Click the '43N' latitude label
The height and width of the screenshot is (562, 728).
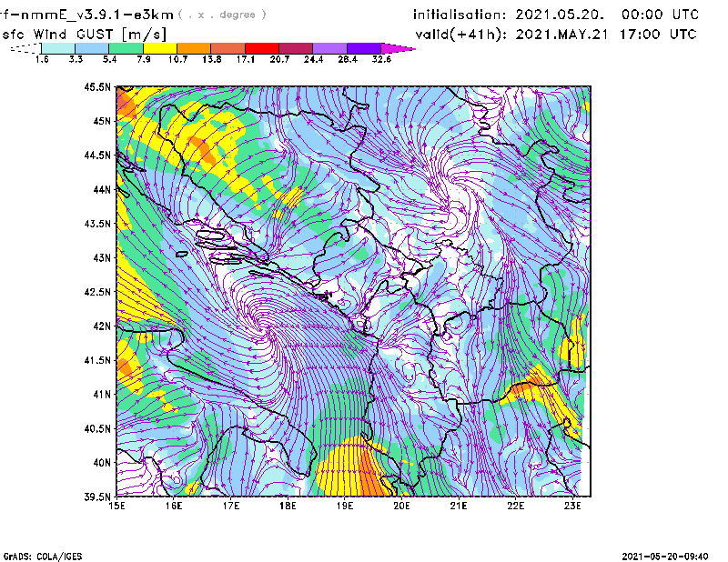102,257
